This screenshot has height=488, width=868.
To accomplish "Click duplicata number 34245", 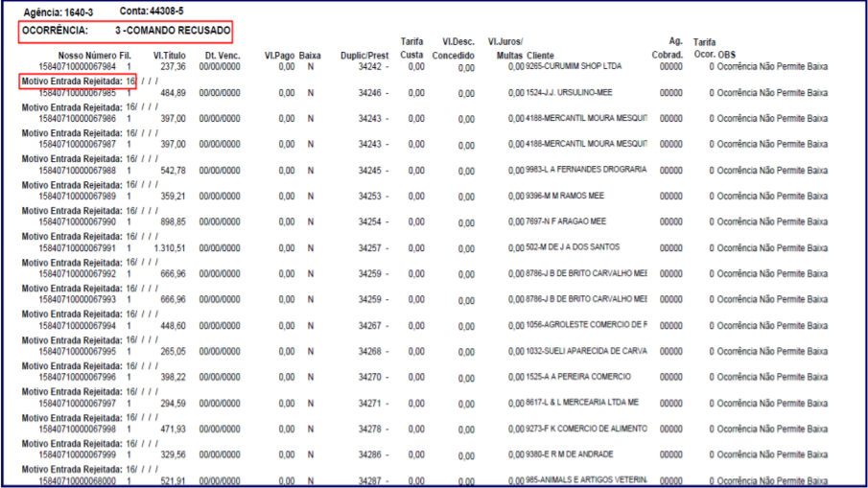I will 370,171.
